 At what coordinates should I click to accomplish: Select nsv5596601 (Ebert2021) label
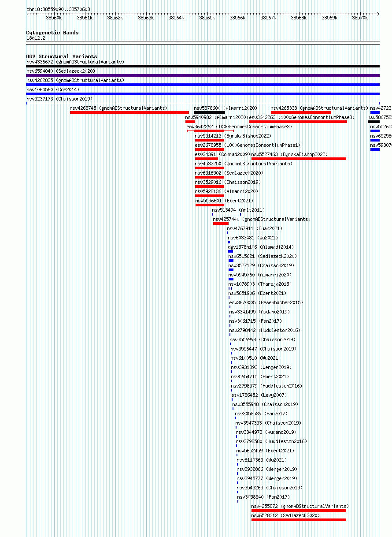coord(224,201)
